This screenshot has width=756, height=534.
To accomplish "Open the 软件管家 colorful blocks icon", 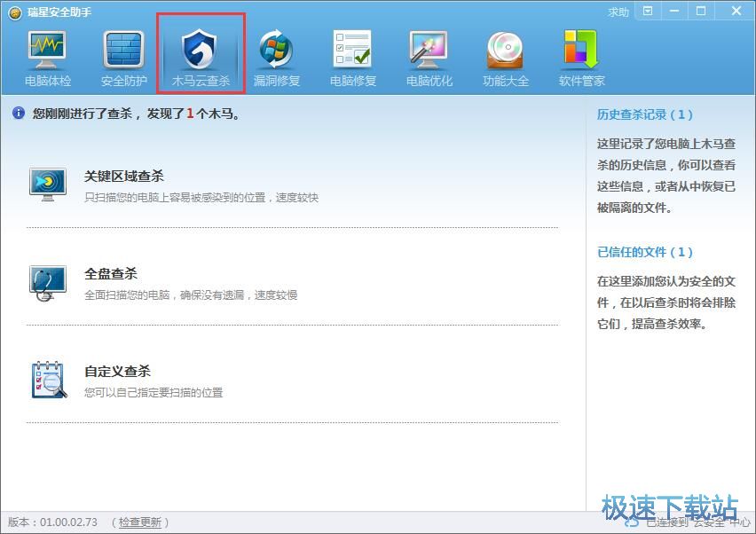I will (581, 49).
